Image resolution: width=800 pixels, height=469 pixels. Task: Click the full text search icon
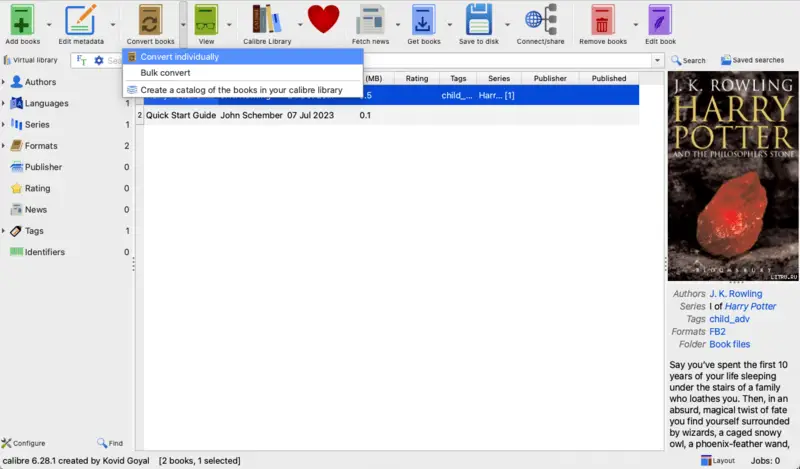coord(82,61)
